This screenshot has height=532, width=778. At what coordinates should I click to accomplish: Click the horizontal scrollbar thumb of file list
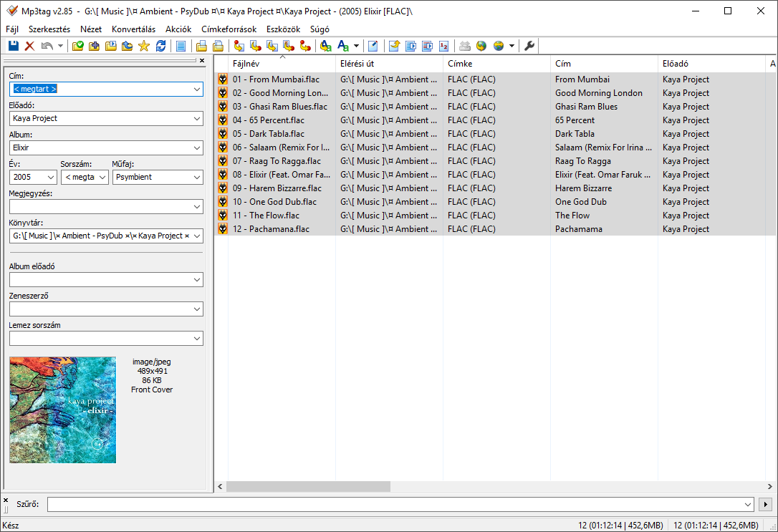(x=308, y=486)
